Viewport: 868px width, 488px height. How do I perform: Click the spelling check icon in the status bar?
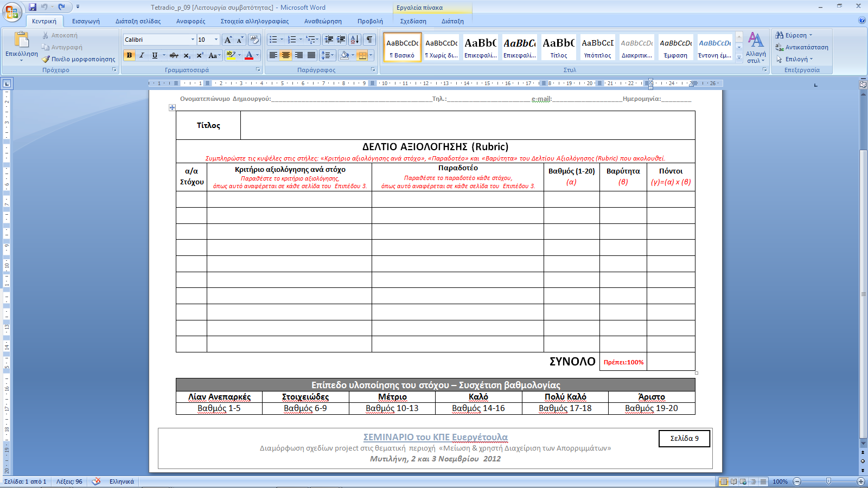96,481
